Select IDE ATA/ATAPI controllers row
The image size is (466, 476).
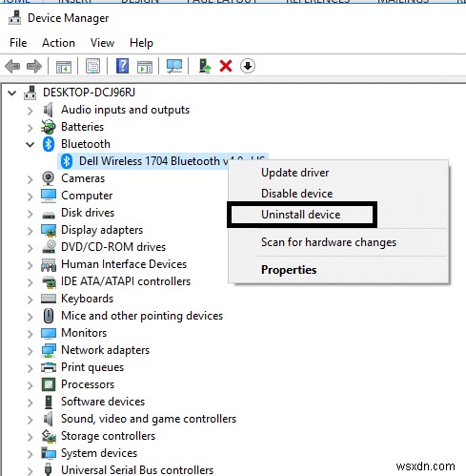pos(126,281)
